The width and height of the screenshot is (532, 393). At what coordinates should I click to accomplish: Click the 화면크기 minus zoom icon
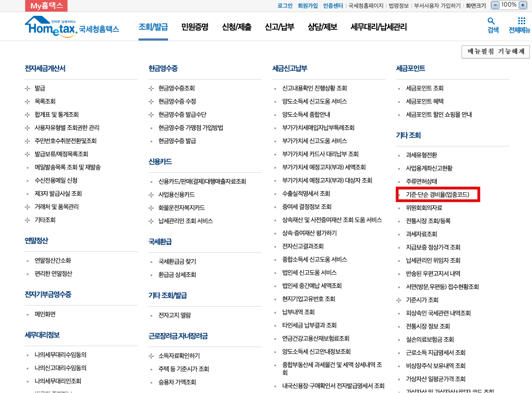[494, 6]
